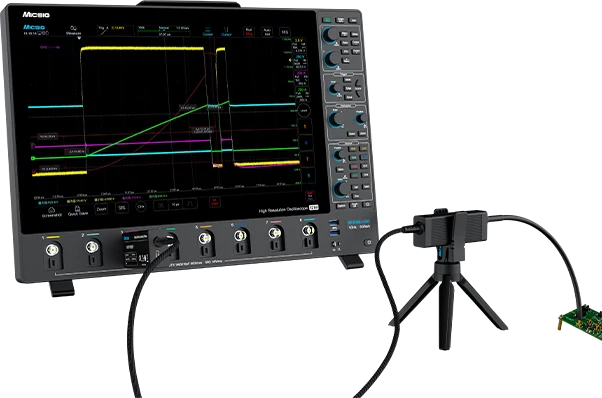Viewport: 602px width, 398px height.
Task: Turn on channel 6 on-screen button
Action: coord(306,143)
